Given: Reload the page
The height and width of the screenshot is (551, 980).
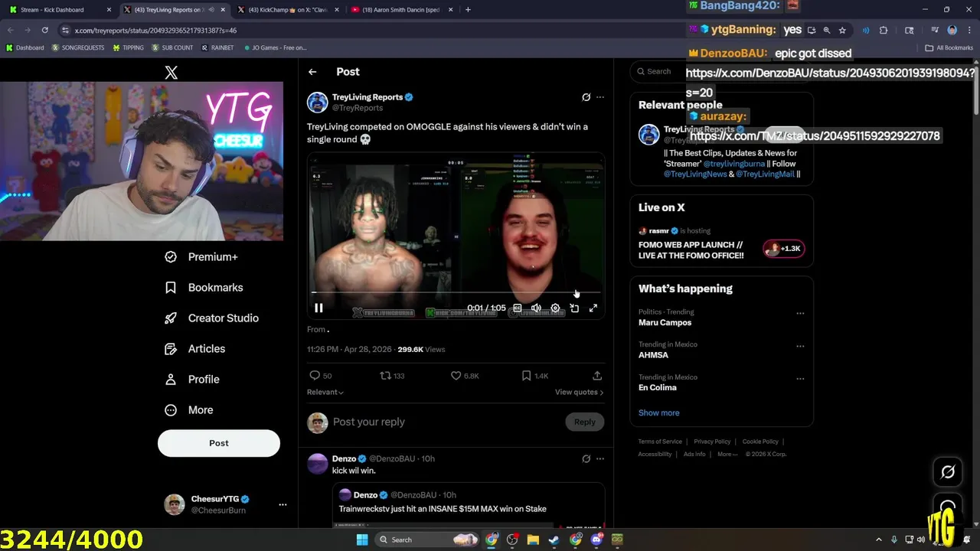Looking at the screenshot, I should [45, 30].
